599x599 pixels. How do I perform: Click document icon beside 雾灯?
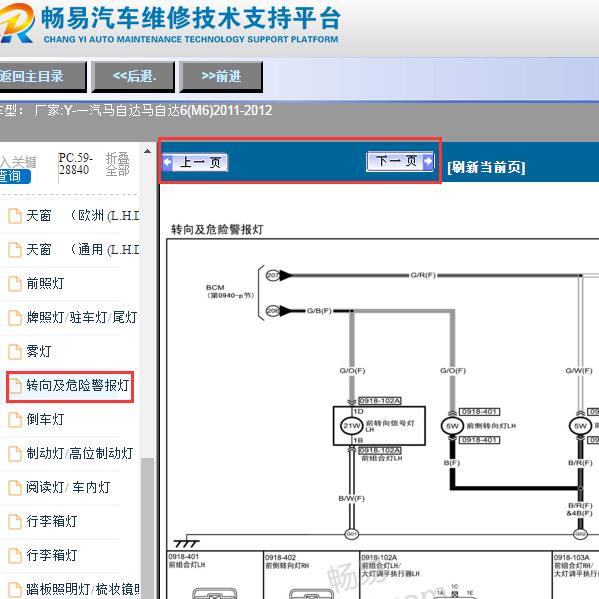[x=15, y=351]
